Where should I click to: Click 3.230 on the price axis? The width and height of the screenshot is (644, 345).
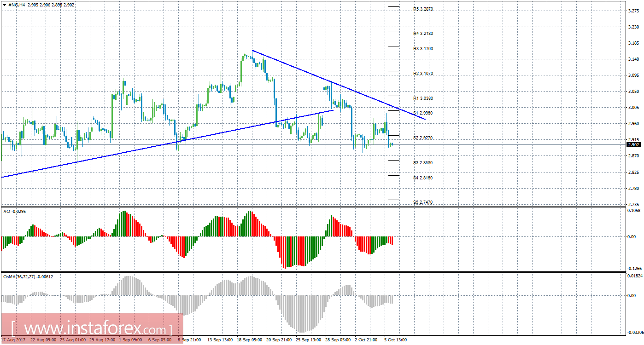633,27
